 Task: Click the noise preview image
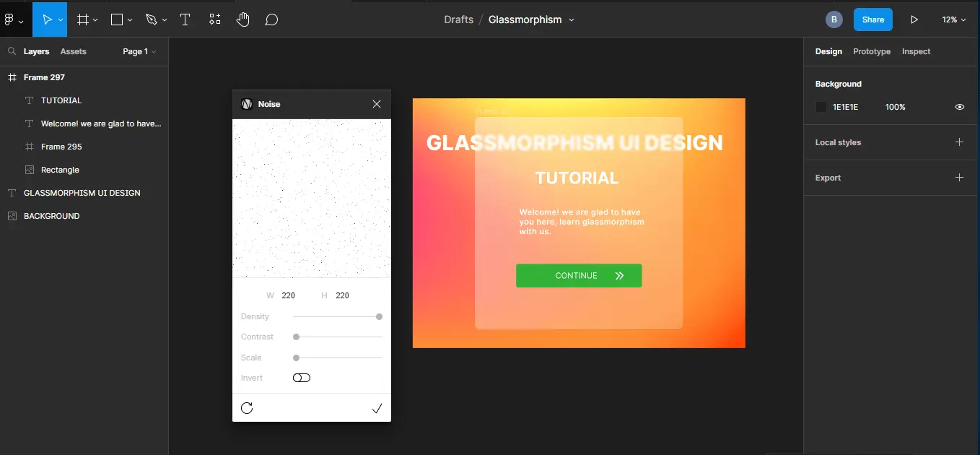312,199
